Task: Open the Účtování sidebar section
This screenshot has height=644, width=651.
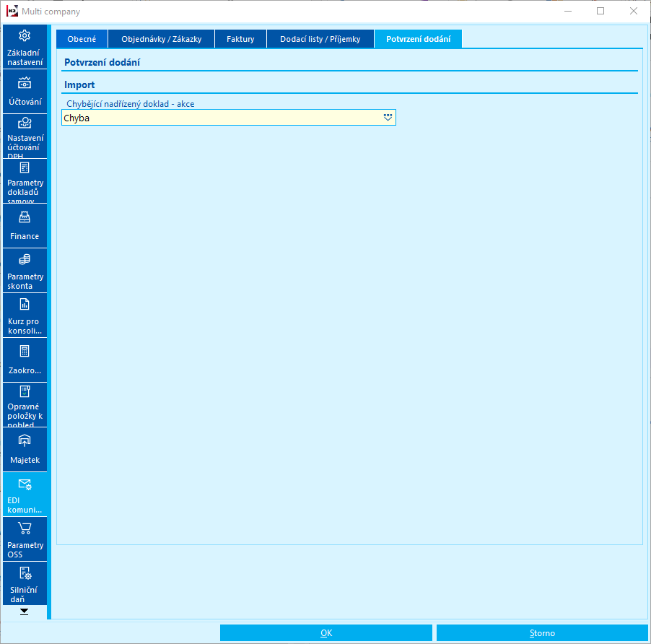Action: click(x=25, y=91)
